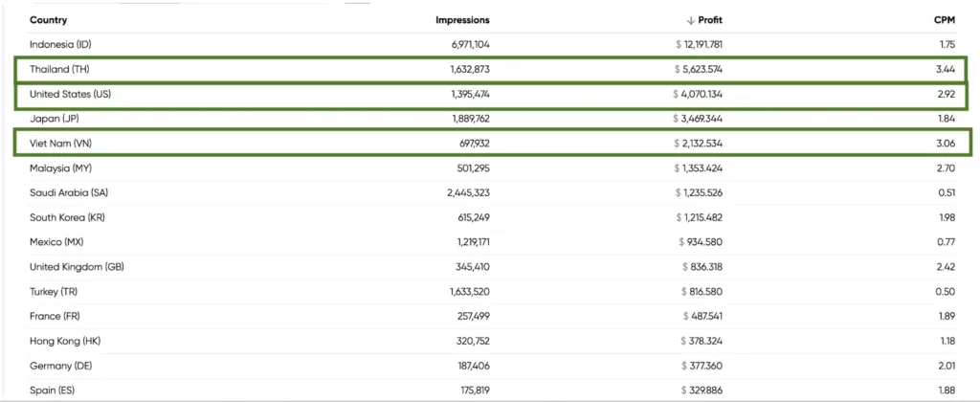
Task: Click CPM value 0.50 for Turkey
Action: click(947, 291)
